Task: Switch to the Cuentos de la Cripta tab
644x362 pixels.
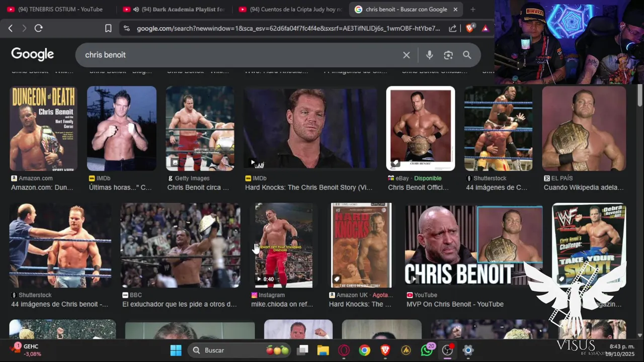Action: 291,9
